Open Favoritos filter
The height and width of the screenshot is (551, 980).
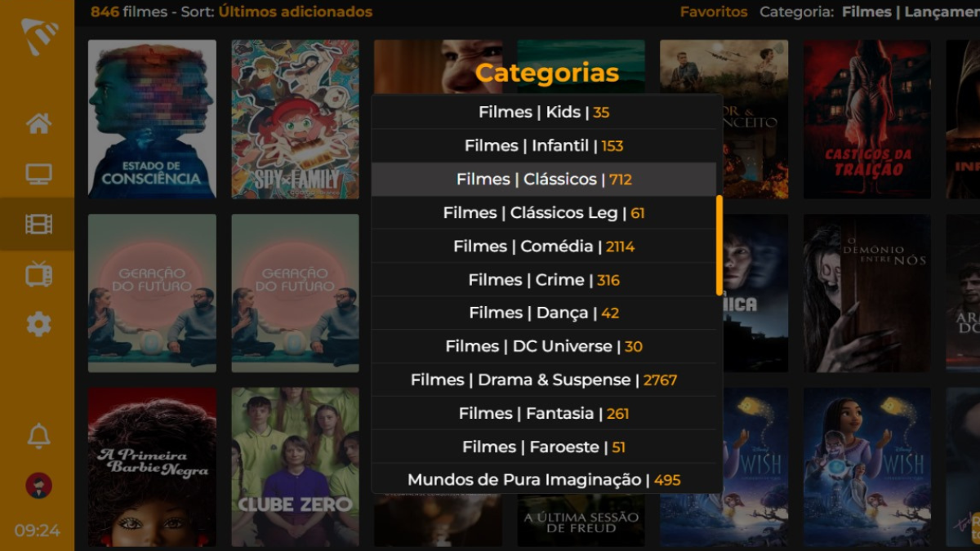pos(714,12)
